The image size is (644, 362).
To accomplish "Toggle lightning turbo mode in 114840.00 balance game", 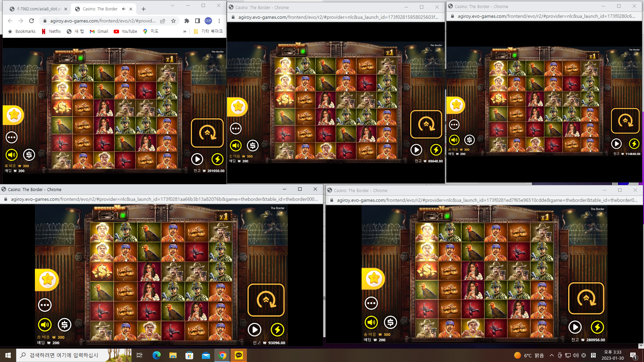I will 634,144.
